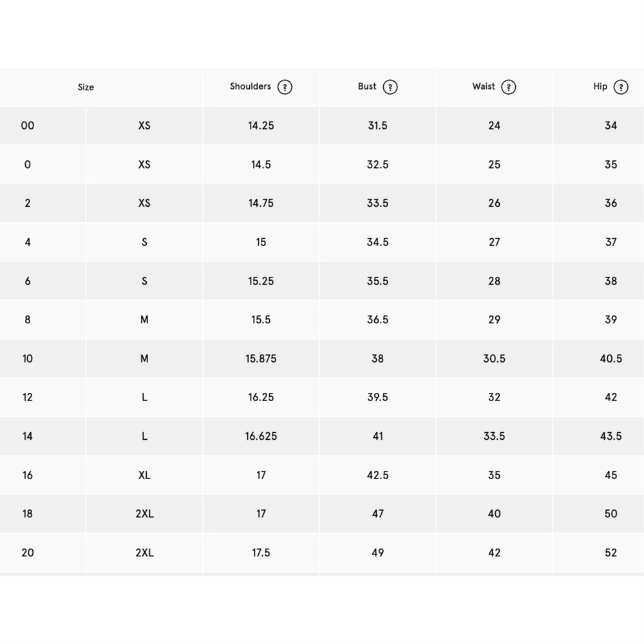Select the Shoulders column header text

point(250,86)
